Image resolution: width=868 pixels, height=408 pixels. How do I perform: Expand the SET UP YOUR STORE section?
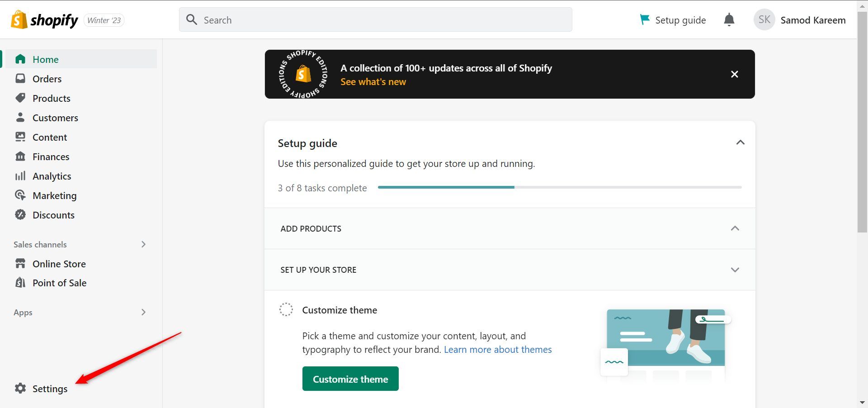[735, 270]
